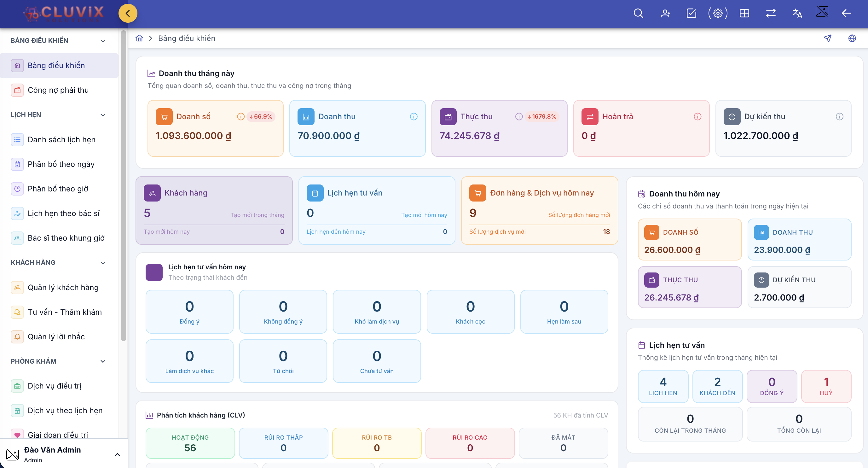This screenshot has height=468, width=868.
Task: Click the globe icon near breadcrumb
Action: point(852,38)
